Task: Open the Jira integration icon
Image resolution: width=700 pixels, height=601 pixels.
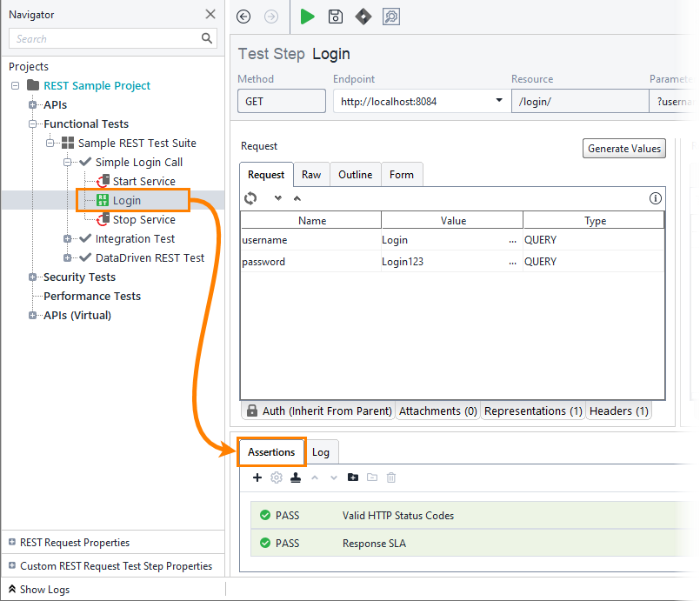Action: 363,17
